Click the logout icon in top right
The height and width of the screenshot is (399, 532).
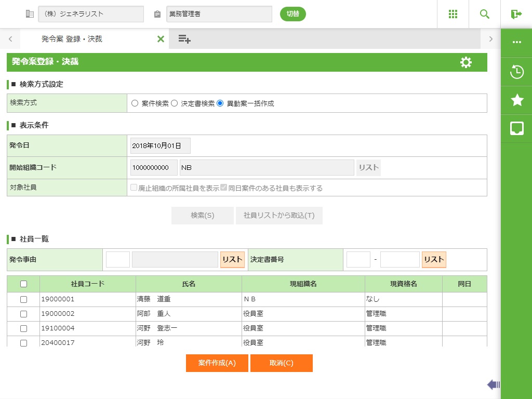click(516, 14)
